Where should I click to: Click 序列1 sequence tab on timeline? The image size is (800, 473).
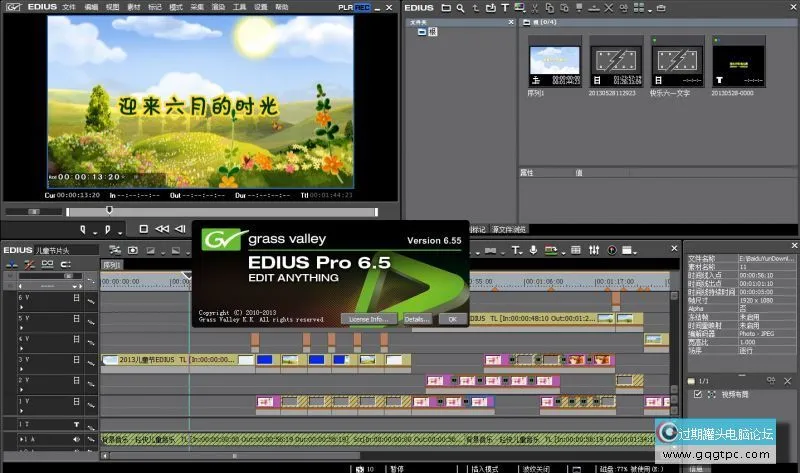click(111, 265)
